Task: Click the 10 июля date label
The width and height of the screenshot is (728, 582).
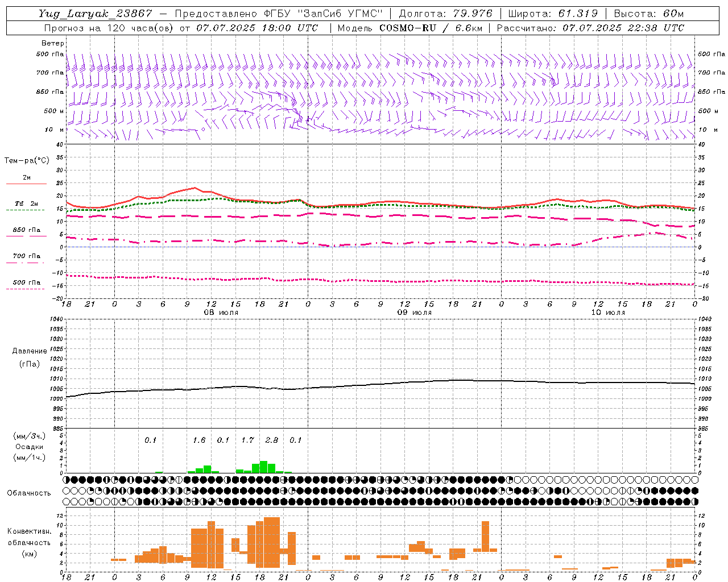Action: click(x=607, y=313)
